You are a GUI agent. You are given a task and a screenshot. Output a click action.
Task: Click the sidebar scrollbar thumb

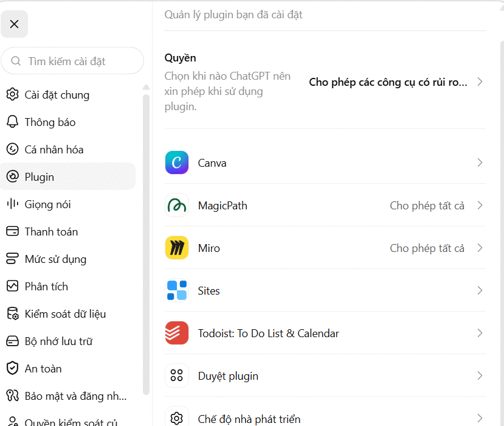coord(147,244)
